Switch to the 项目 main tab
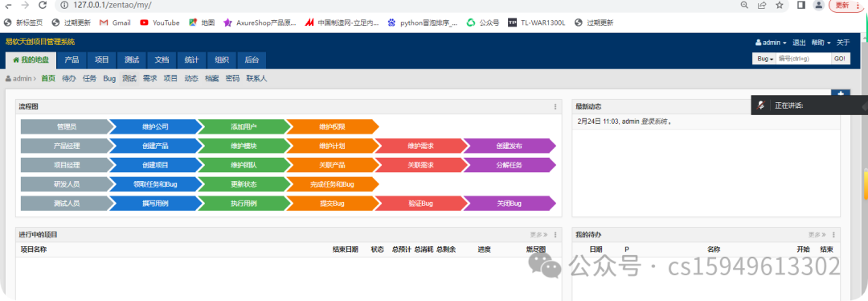This screenshot has width=868, height=301. point(101,60)
